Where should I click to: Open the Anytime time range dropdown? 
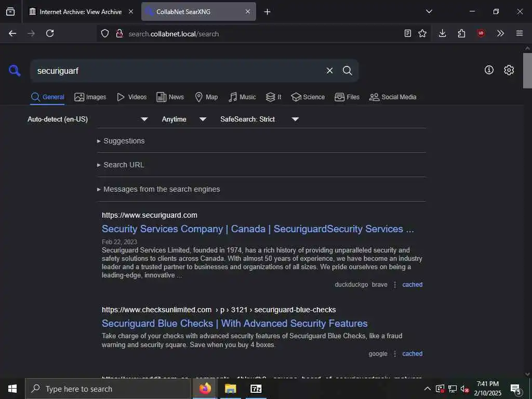coord(184,119)
